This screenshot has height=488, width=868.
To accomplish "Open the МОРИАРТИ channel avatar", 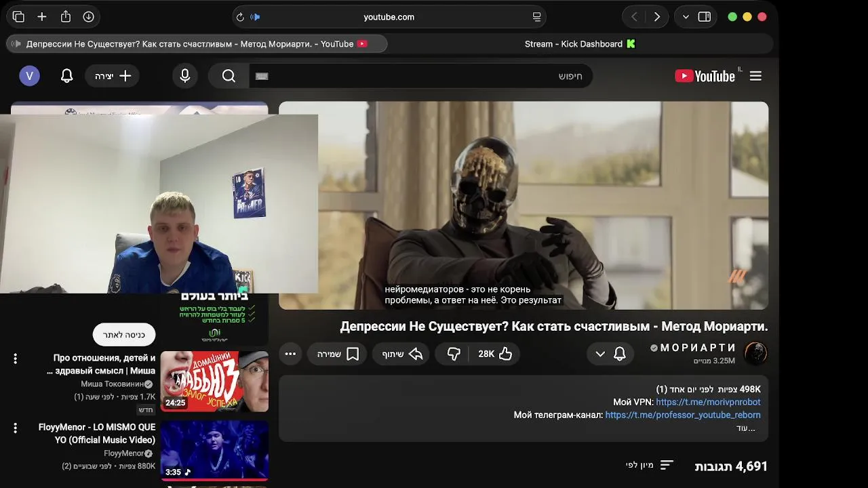I will [x=755, y=353].
